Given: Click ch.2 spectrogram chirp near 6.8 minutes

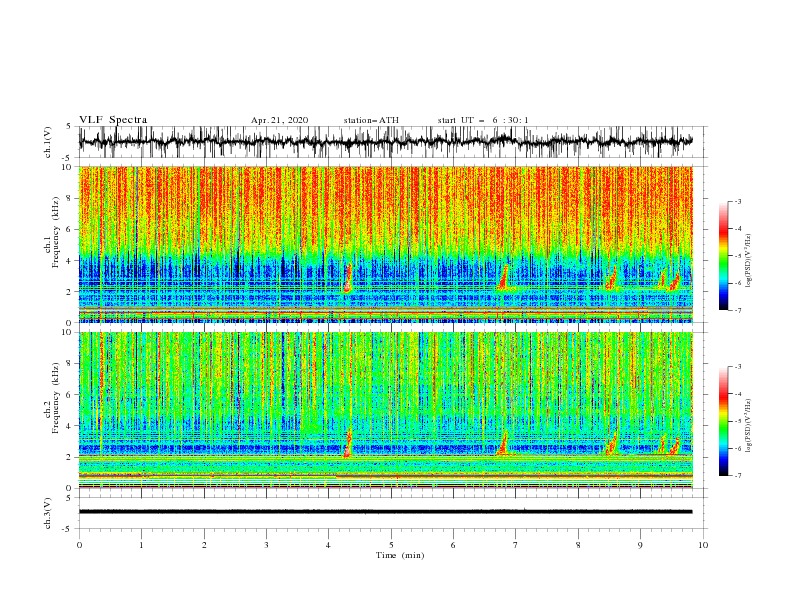Looking at the screenshot, I should [x=503, y=444].
